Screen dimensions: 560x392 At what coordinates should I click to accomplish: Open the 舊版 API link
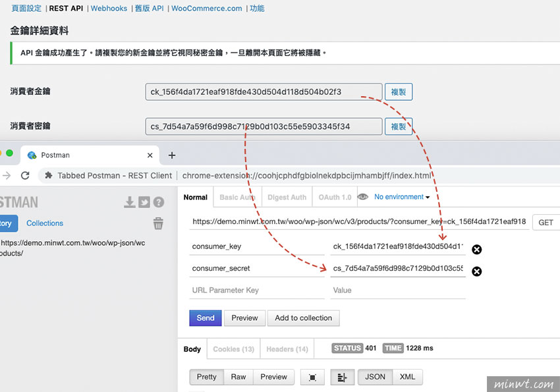(150, 8)
